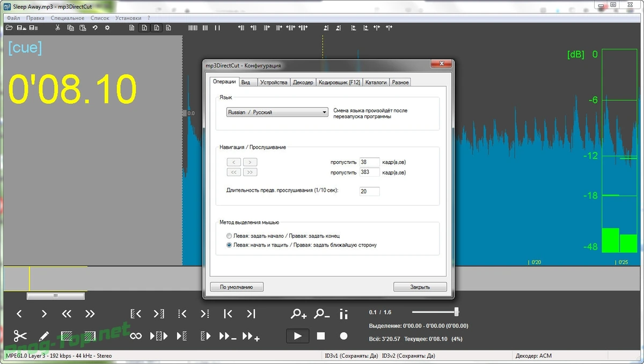Click the horizontal scrollbar thumb under the overview
644x364 pixels.
pos(56,296)
